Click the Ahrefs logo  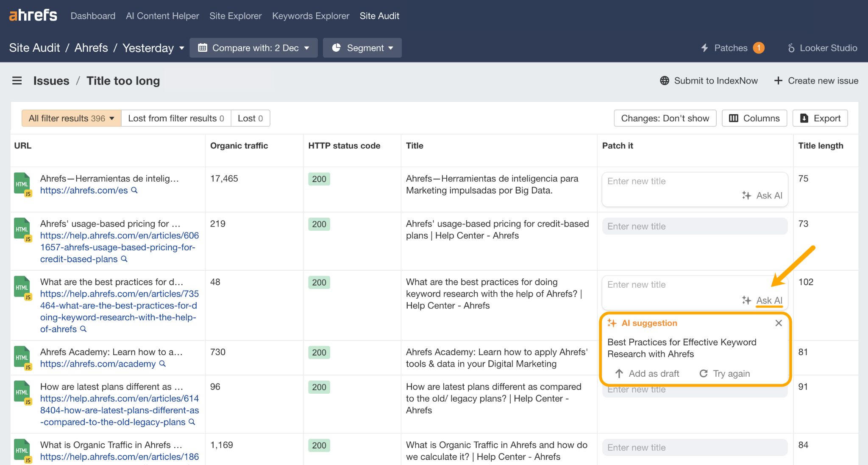[32, 15]
